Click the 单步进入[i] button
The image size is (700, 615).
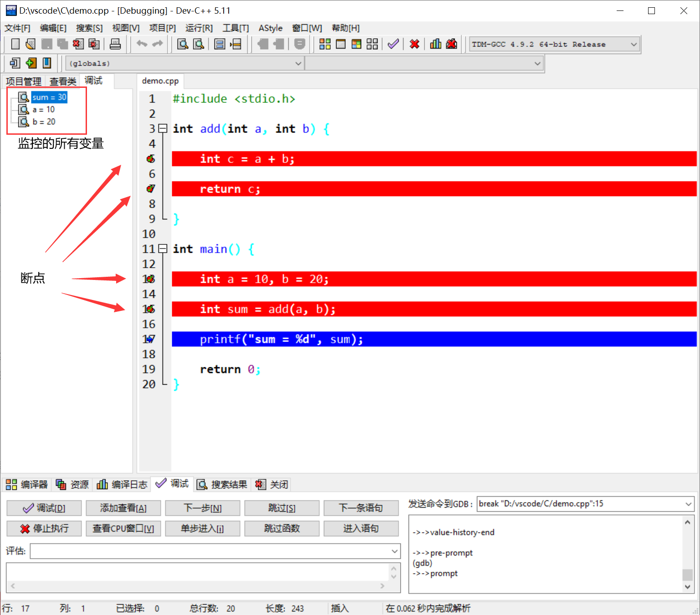(x=203, y=529)
